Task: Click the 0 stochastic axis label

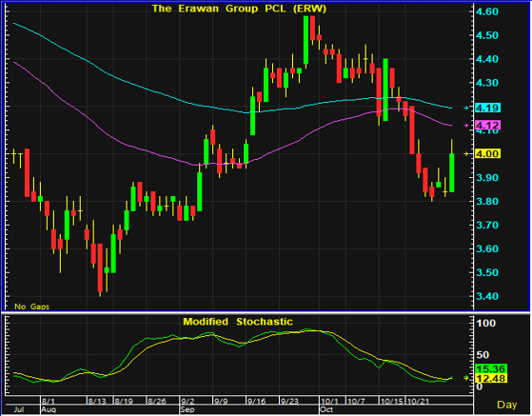Action: pyautogui.click(x=479, y=386)
